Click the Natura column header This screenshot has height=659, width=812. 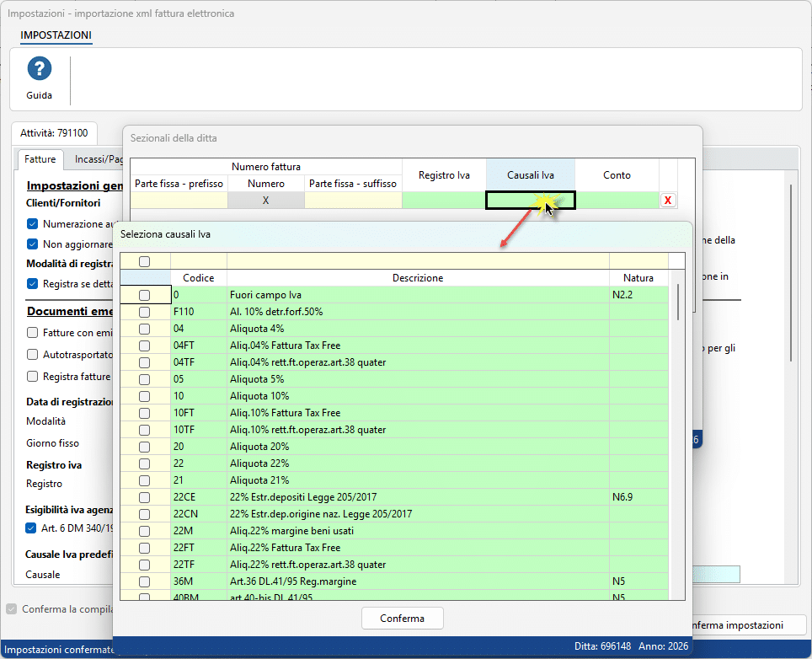tap(638, 278)
